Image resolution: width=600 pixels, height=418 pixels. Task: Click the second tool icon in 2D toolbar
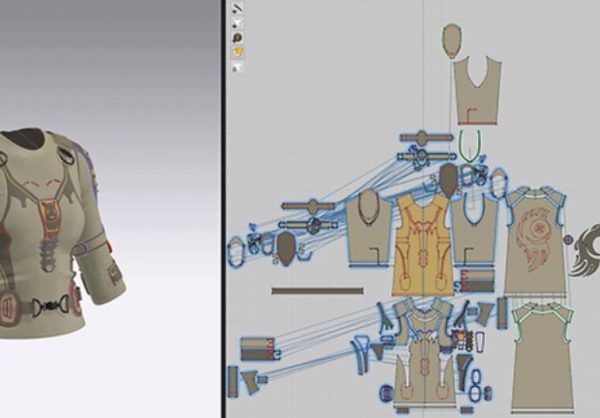tap(239, 22)
